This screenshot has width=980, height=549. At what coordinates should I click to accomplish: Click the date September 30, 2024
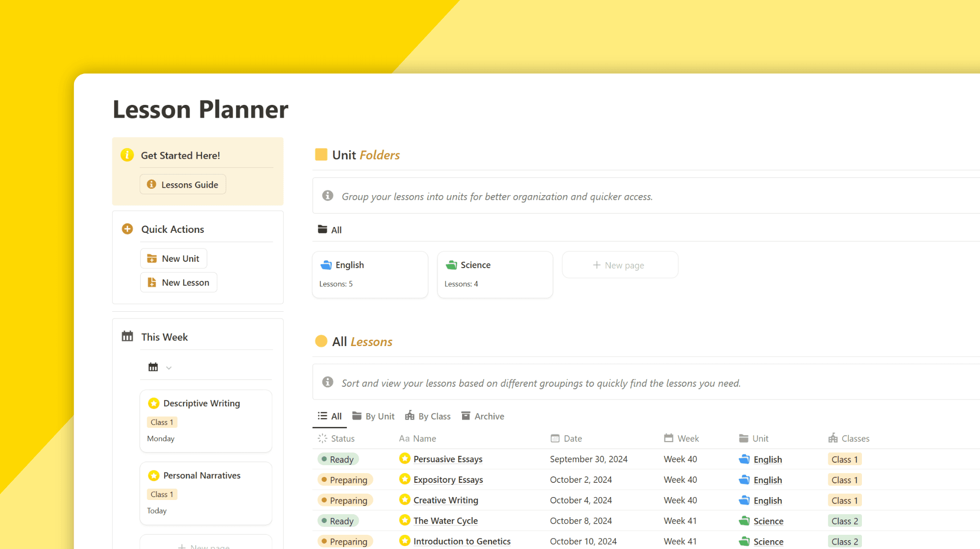click(588, 459)
